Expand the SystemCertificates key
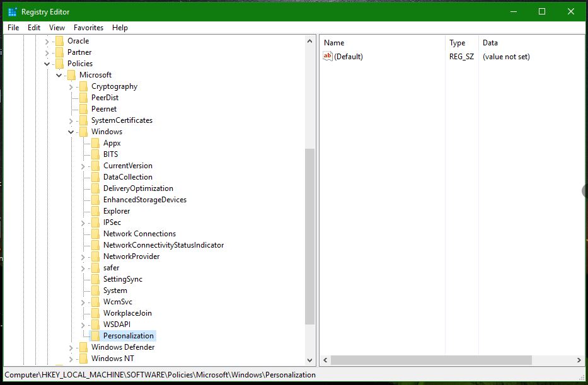This screenshot has width=588, height=385. point(71,121)
